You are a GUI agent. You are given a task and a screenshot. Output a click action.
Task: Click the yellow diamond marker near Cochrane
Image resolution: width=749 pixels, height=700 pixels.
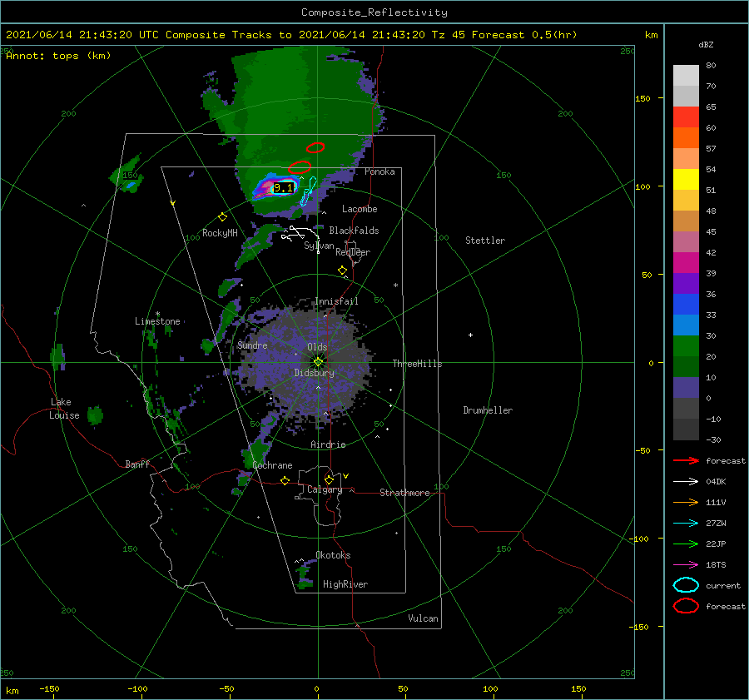285,480
